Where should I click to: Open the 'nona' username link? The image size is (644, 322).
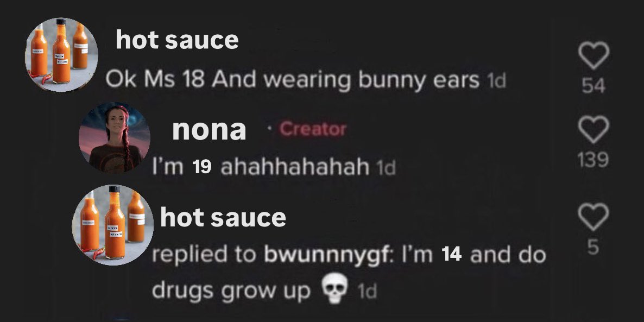[x=209, y=130]
